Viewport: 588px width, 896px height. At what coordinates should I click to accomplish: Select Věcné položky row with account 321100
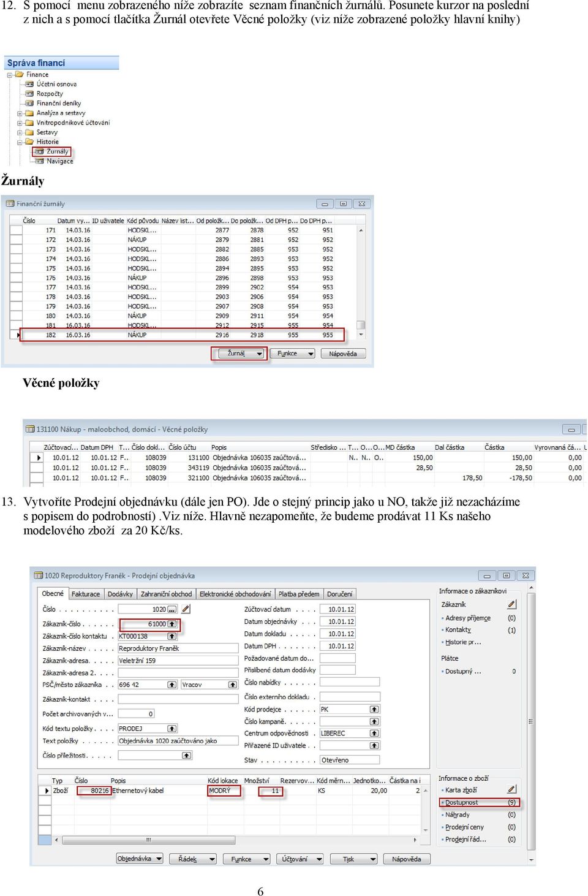[x=308, y=478]
